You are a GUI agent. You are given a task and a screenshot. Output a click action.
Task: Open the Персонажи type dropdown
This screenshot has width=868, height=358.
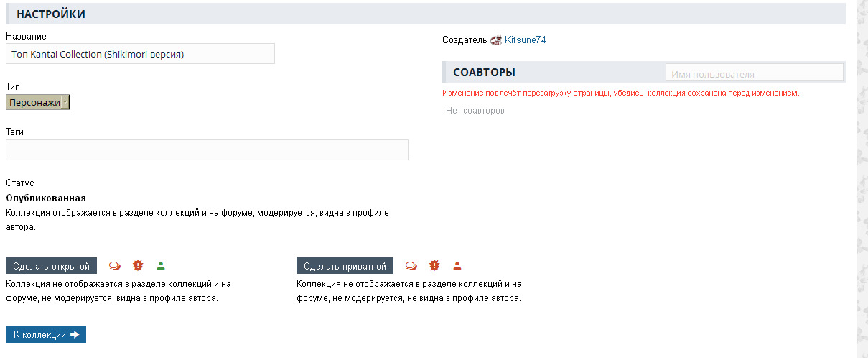coord(38,103)
